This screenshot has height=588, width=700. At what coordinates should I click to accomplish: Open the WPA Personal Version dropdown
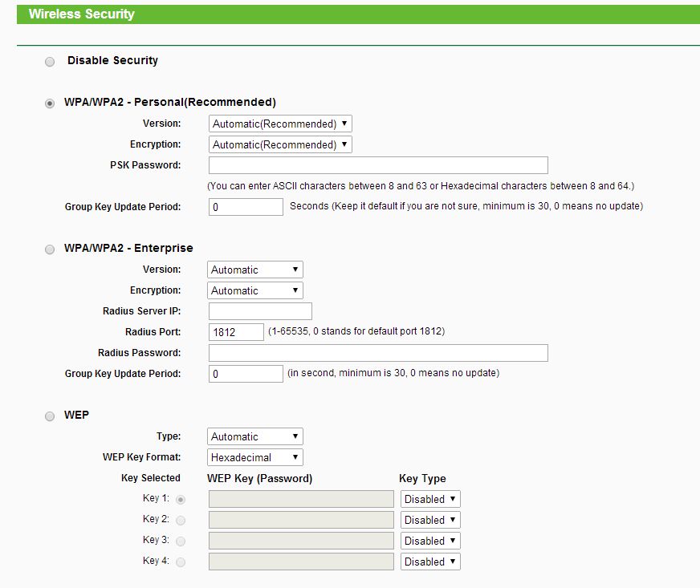pyautogui.click(x=280, y=124)
